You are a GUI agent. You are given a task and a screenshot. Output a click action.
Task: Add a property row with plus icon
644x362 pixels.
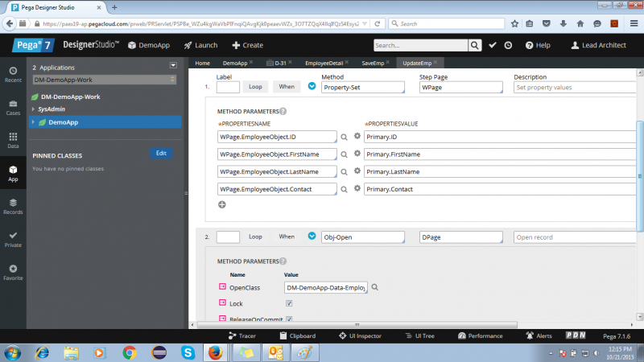pyautogui.click(x=222, y=204)
